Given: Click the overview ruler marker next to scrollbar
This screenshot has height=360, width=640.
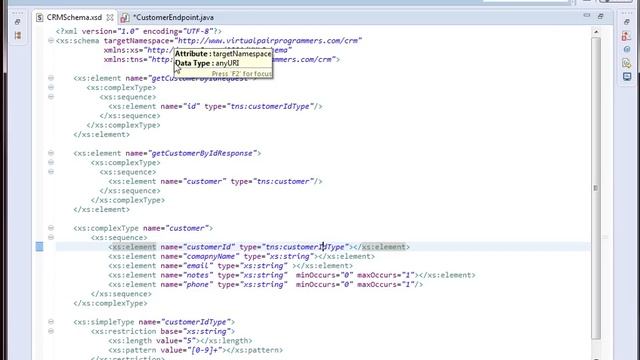Looking at the screenshot, I should [x=605, y=237].
